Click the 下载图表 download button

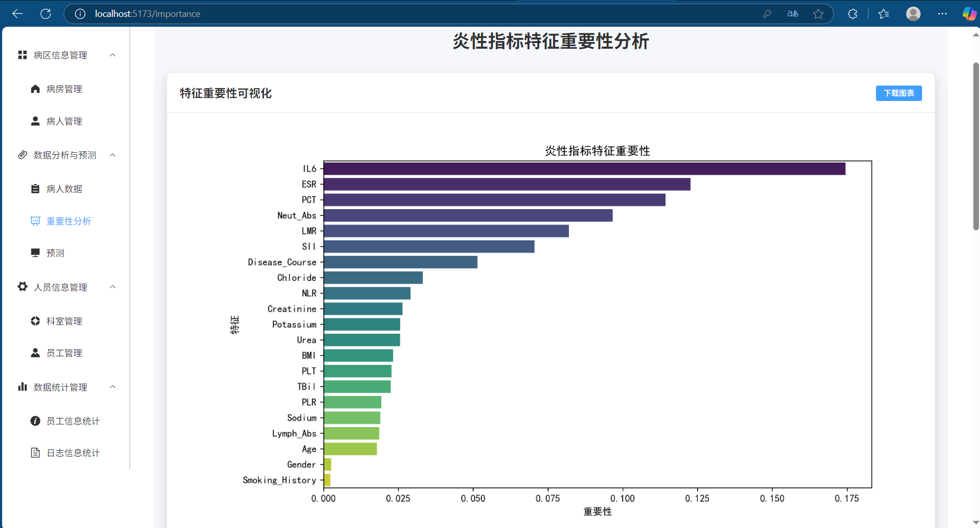tap(898, 93)
